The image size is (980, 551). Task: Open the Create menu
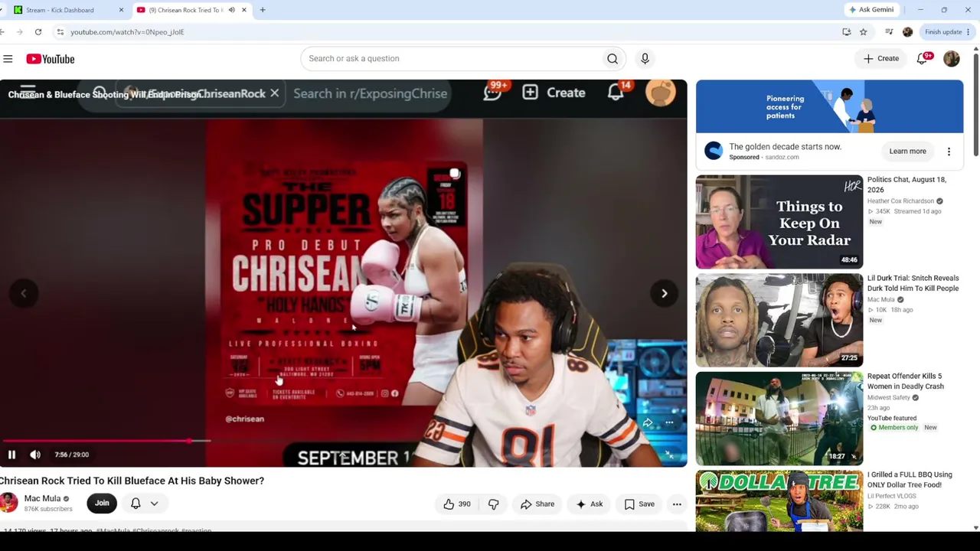(x=881, y=59)
